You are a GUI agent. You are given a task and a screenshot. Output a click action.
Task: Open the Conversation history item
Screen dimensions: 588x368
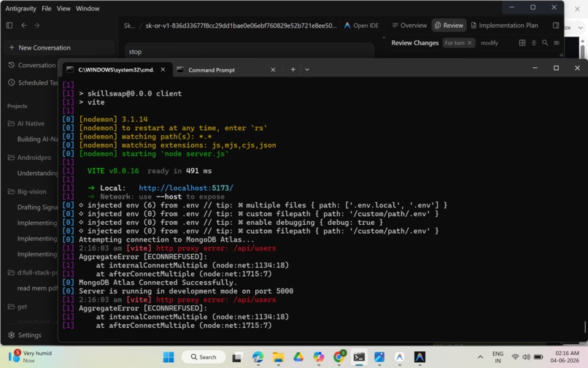pos(33,65)
